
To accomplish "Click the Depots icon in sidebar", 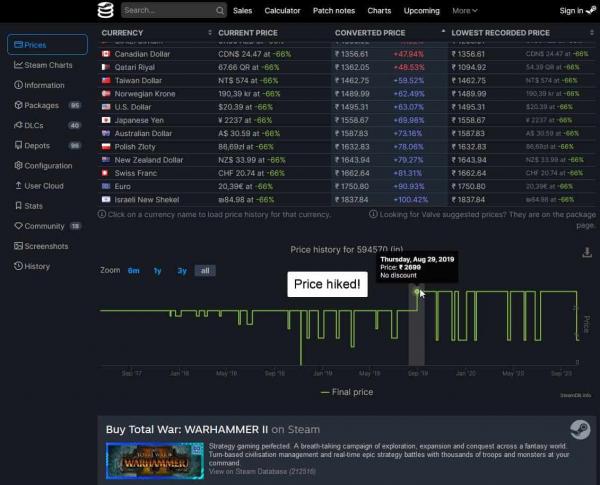I will point(18,145).
